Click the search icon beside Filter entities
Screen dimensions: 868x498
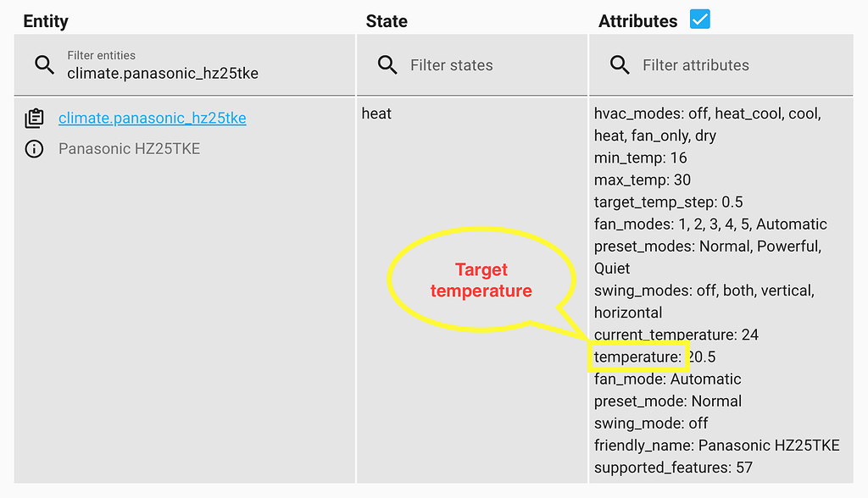pyautogui.click(x=45, y=65)
